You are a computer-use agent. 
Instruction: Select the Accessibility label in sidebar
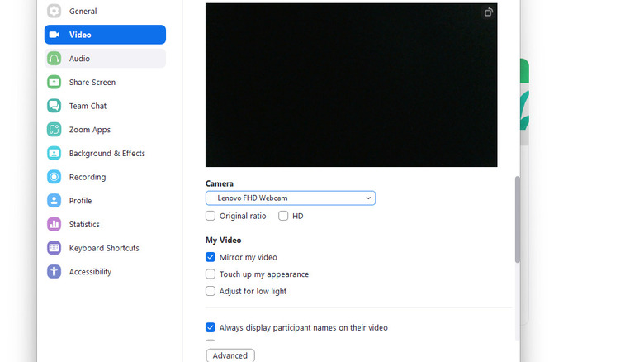90,272
